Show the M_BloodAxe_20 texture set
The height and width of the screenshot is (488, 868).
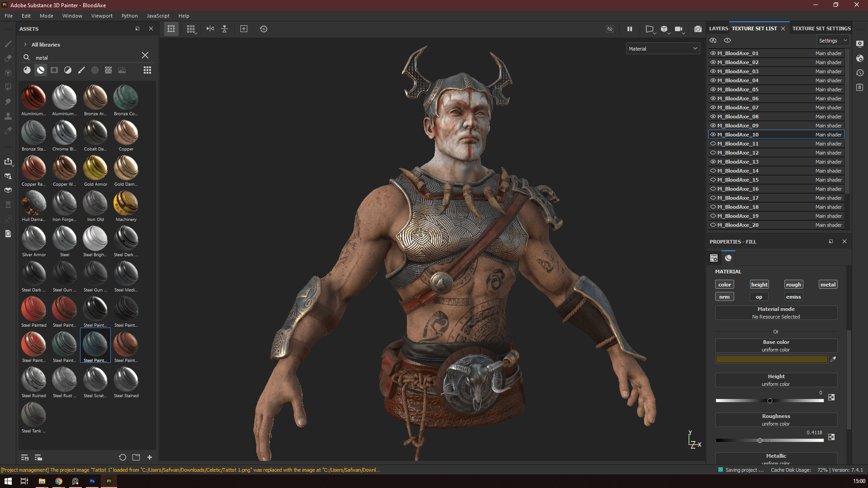click(x=713, y=225)
